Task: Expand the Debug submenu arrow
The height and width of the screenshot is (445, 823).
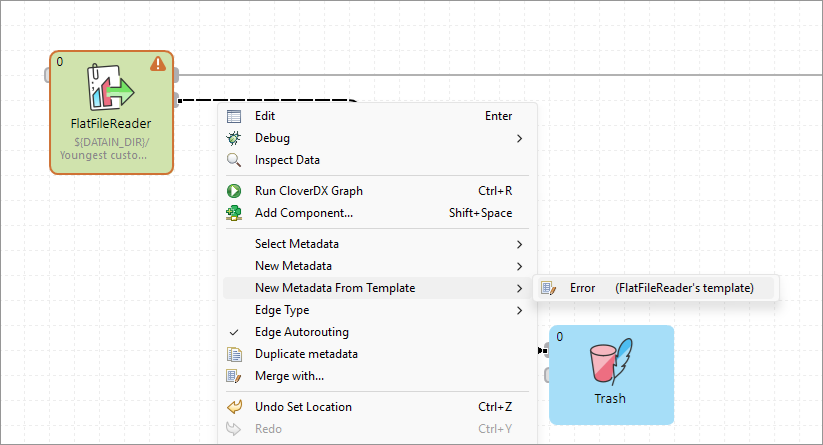Action: [519, 138]
